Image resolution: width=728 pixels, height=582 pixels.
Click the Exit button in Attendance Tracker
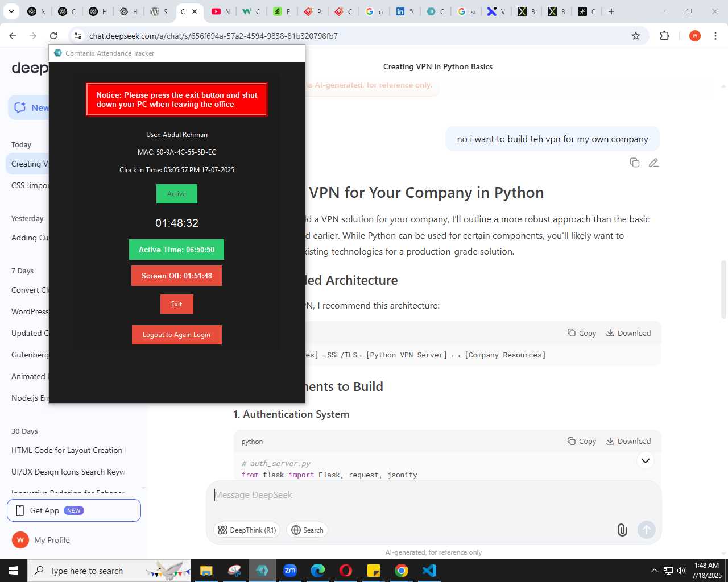click(176, 304)
